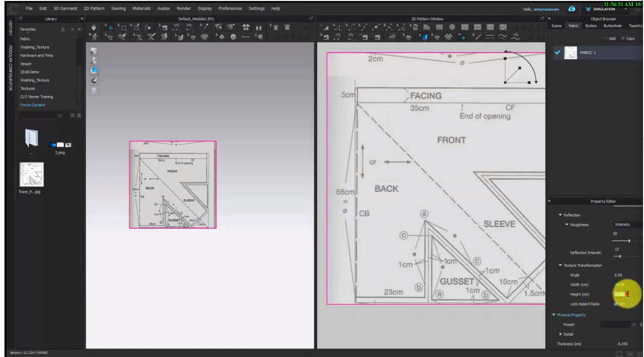Choose the Edit Curvature tool in 2D toolbar
644x357 pixels.
(351, 28)
